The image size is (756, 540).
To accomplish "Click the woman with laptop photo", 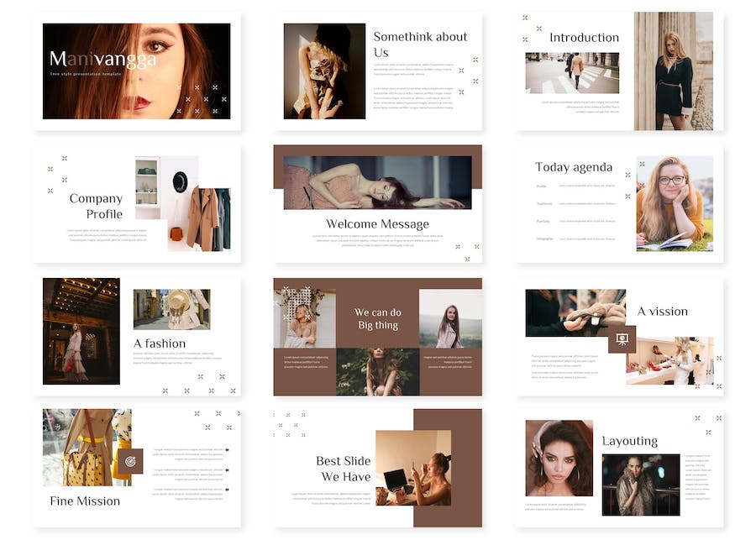I will (413, 468).
